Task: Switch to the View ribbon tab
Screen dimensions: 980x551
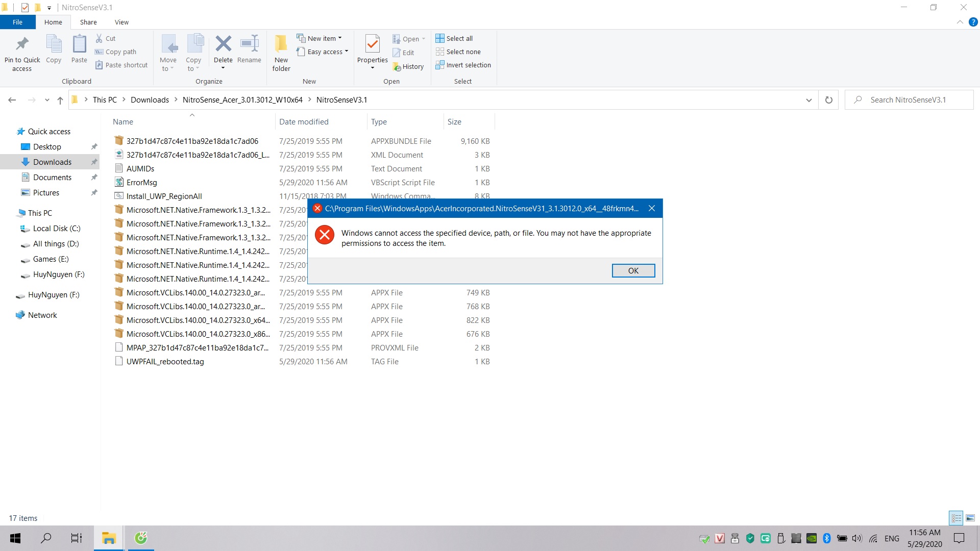Action: tap(121, 22)
